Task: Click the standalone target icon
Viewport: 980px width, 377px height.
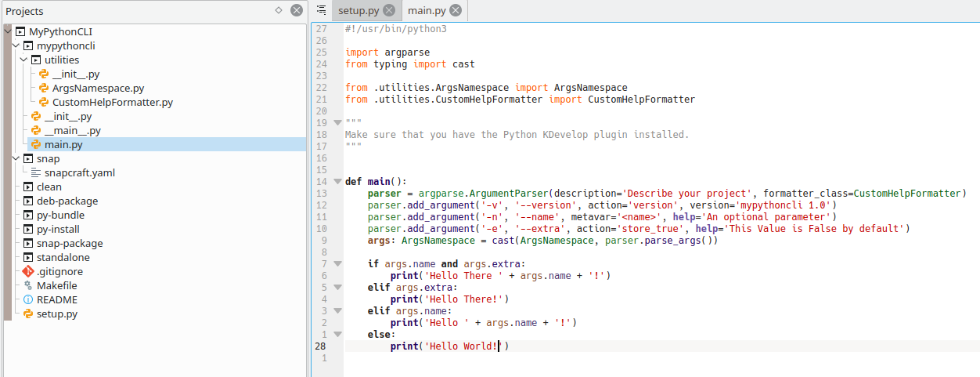Action: (x=28, y=258)
